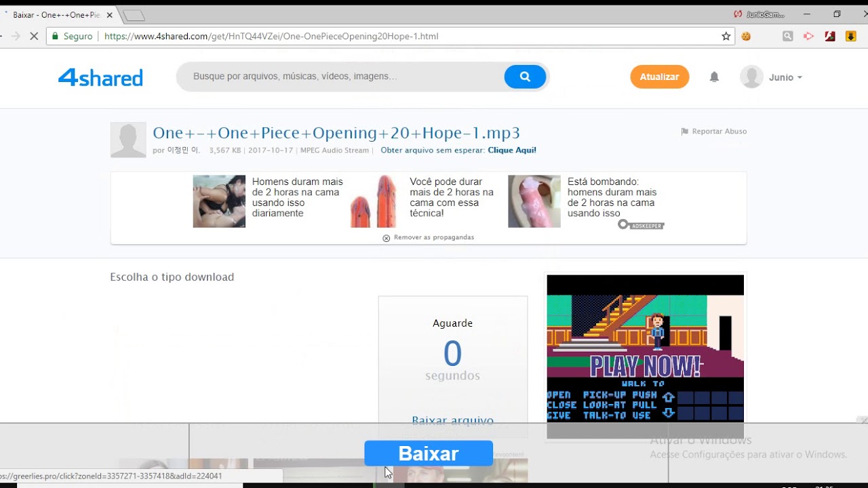
Task: Click the Junio profile avatar
Action: (x=751, y=77)
